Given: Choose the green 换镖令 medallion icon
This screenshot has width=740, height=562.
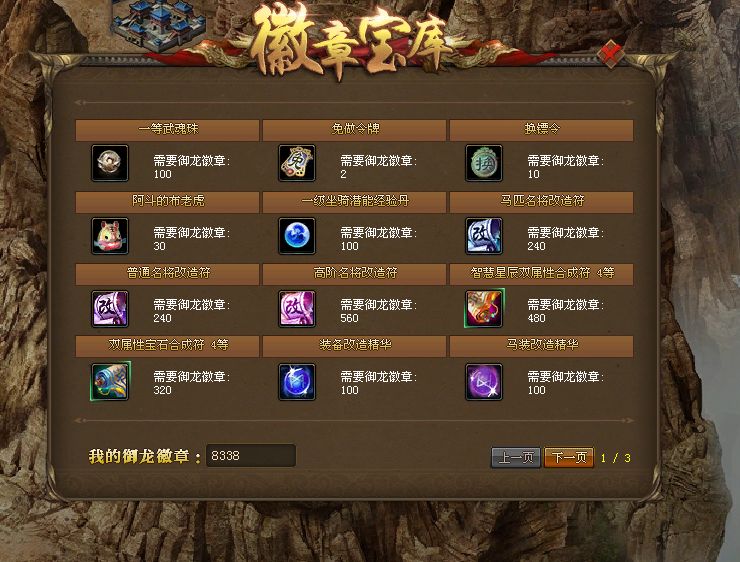Looking at the screenshot, I should pos(484,163).
